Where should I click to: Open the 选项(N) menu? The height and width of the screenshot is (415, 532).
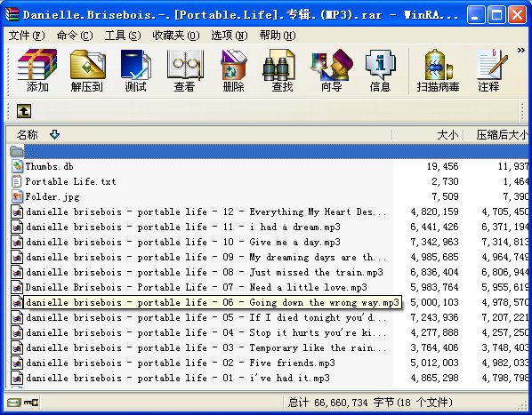tap(230, 36)
